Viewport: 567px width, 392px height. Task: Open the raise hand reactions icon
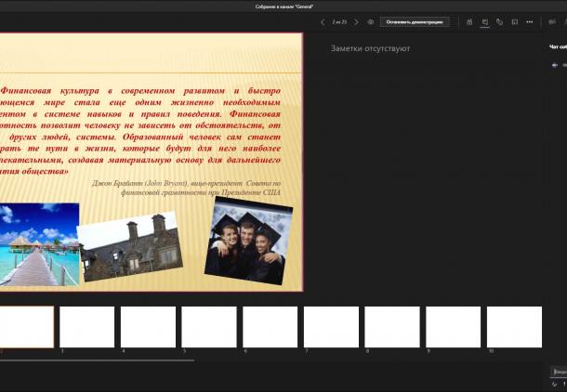click(x=499, y=21)
